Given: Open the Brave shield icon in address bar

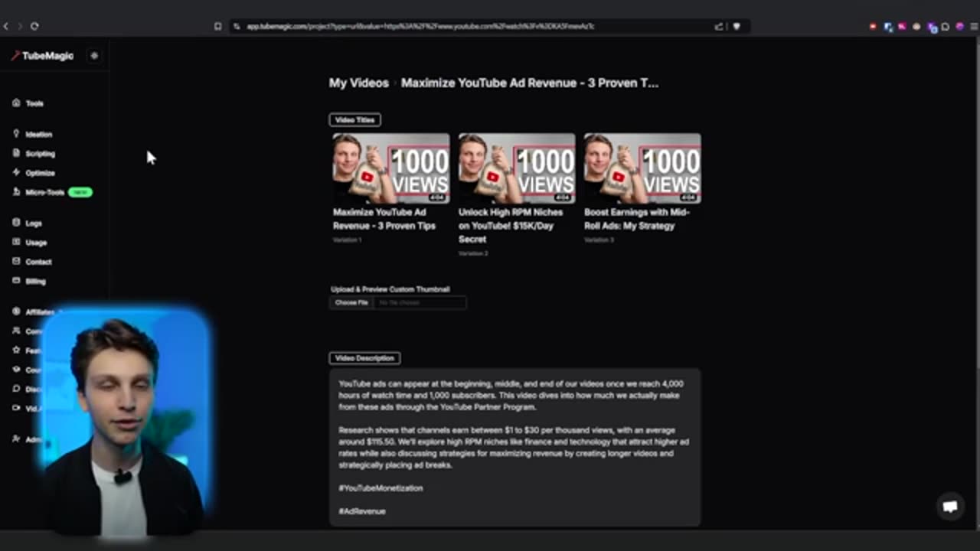Looking at the screenshot, I should (737, 26).
